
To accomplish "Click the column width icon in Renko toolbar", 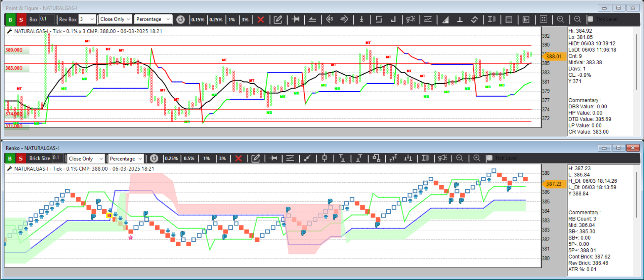I will click(426, 158).
